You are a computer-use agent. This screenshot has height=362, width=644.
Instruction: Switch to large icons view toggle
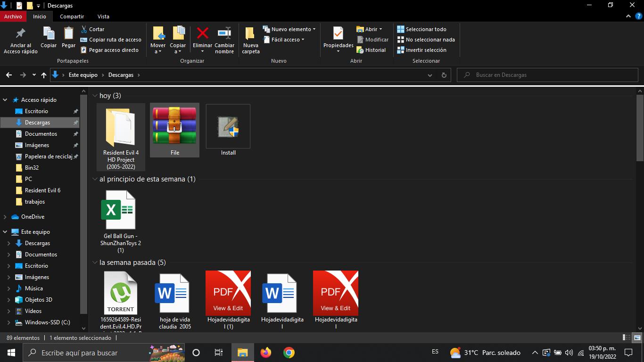(637, 337)
